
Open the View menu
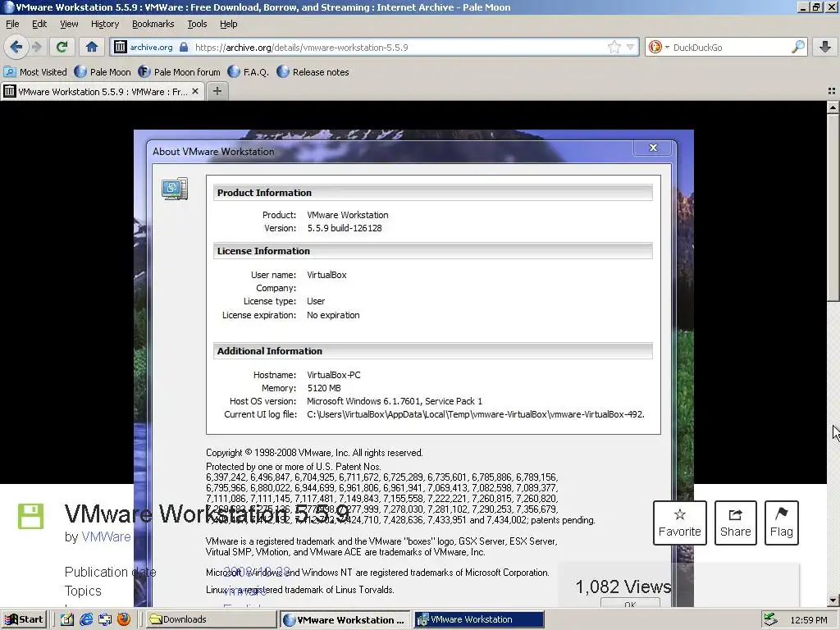tap(69, 24)
